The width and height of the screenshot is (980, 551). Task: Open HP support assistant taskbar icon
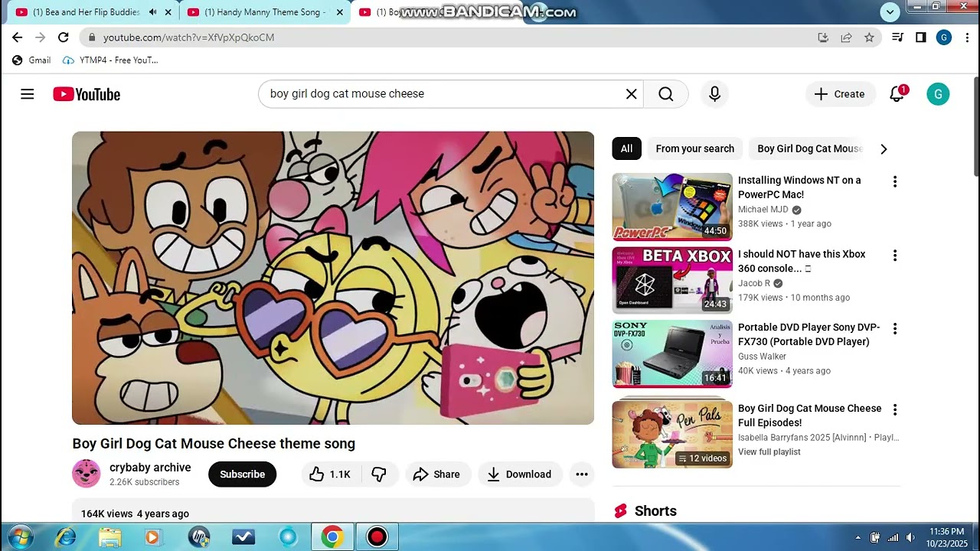[x=199, y=537]
